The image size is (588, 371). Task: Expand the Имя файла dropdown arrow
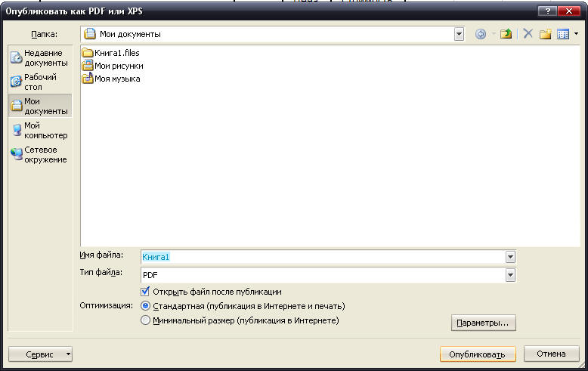[x=510, y=257]
